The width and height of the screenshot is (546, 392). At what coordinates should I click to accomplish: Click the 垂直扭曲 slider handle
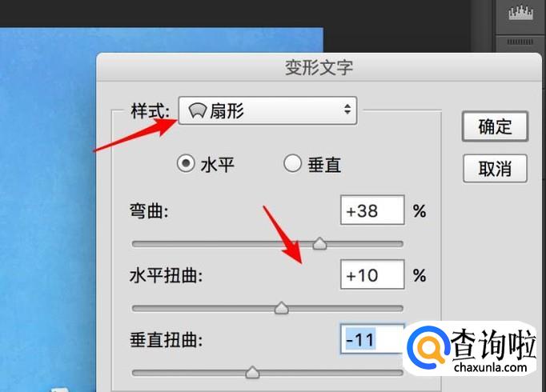pyautogui.click(x=252, y=372)
